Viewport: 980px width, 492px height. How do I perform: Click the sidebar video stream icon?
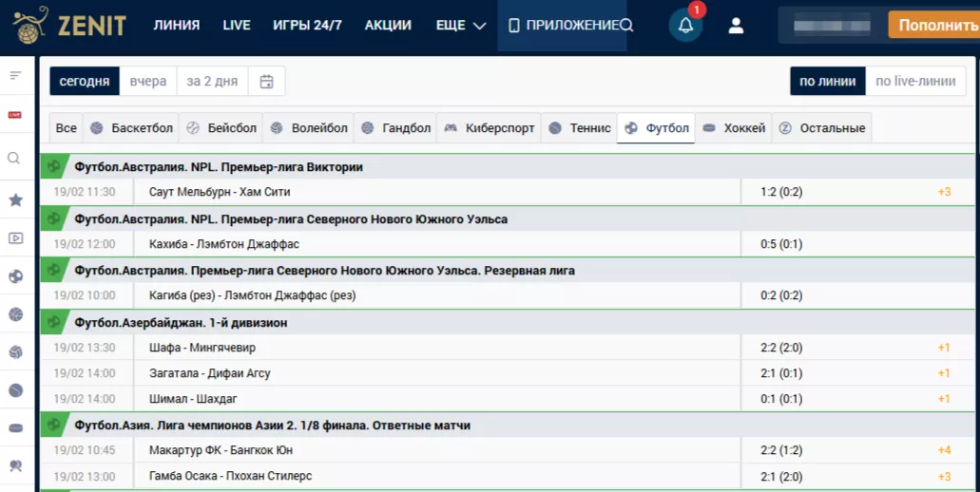pyautogui.click(x=15, y=238)
